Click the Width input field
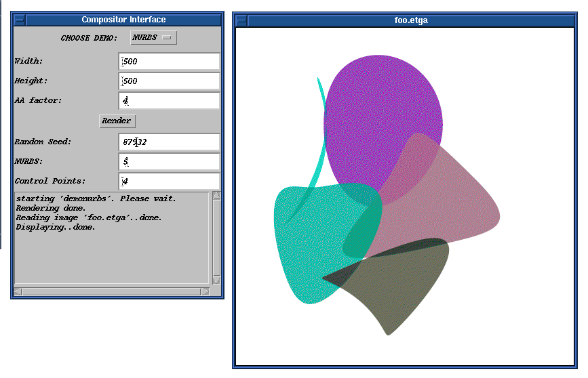This screenshot has height=378, width=588. coord(169,62)
